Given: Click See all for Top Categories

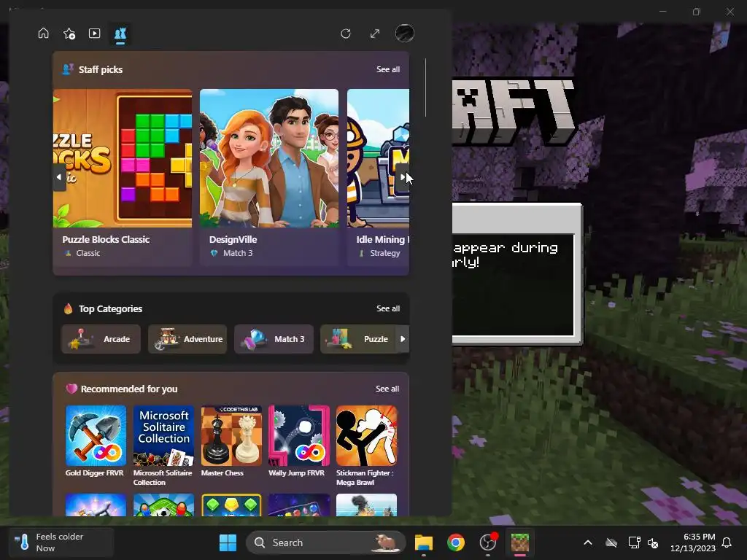Looking at the screenshot, I should (388, 308).
